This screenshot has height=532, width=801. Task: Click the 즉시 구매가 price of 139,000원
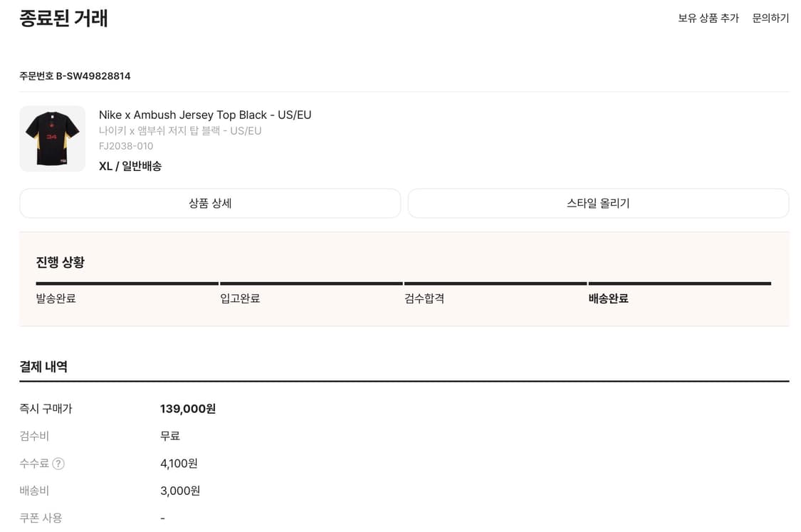189,408
